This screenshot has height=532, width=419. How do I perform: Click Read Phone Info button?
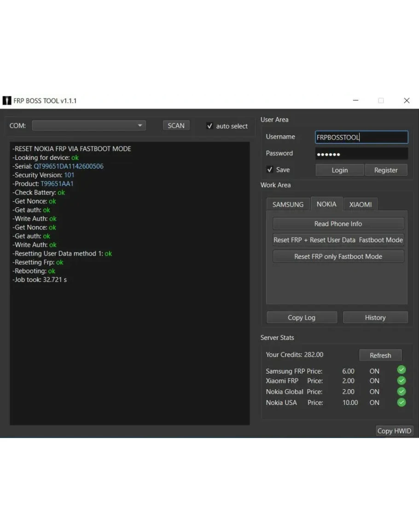pos(338,224)
